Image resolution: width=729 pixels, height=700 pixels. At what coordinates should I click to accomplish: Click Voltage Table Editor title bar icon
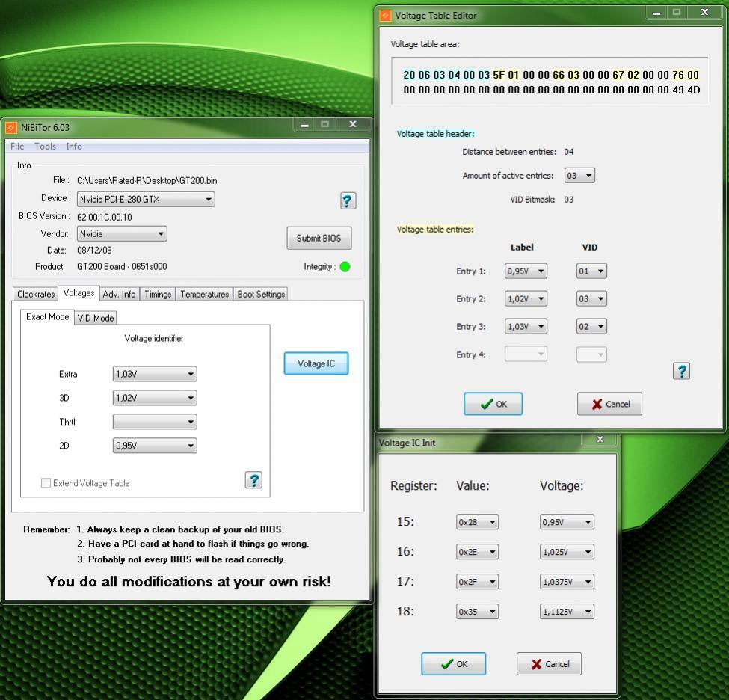385,16
